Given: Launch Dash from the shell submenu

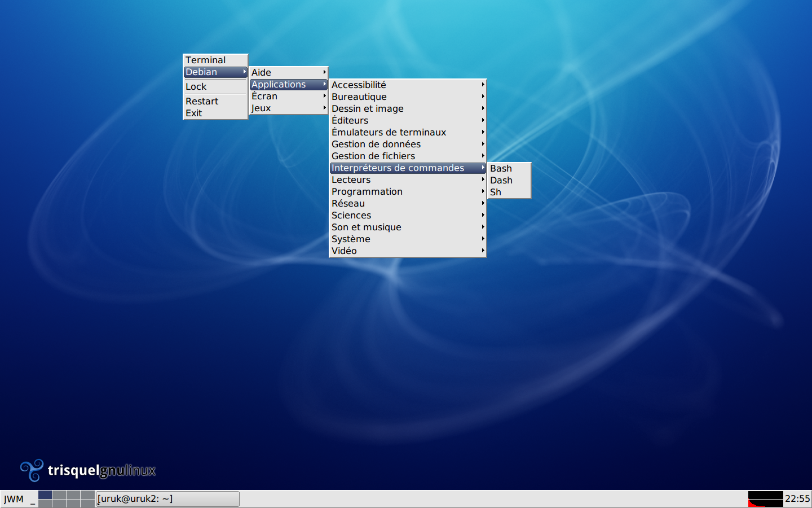Looking at the screenshot, I should point(509,180).
